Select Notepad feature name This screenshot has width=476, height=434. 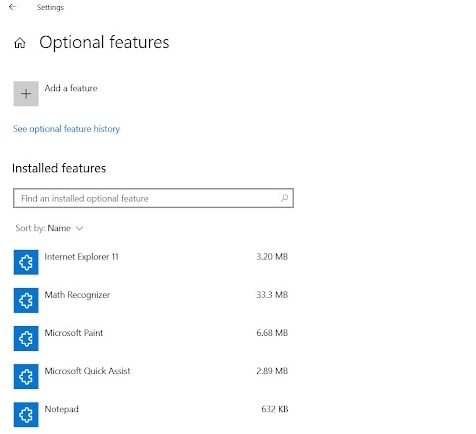tap(62, 409)
